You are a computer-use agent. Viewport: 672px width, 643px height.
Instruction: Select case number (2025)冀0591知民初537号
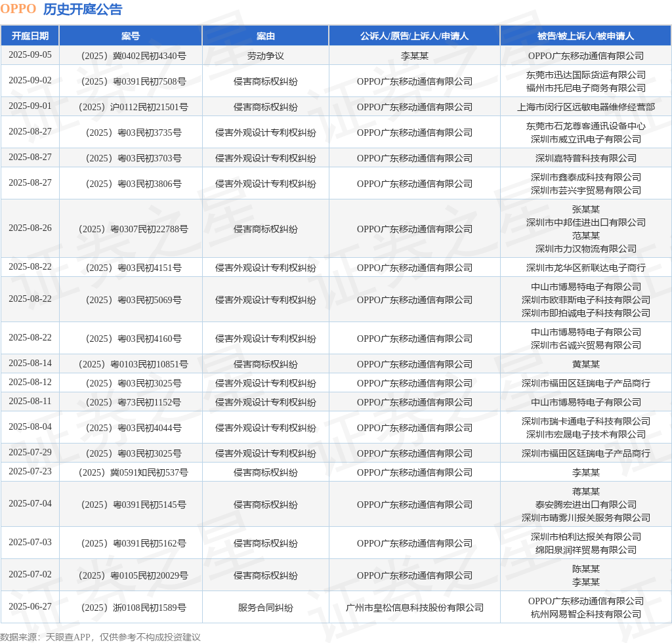coord(133,472)
